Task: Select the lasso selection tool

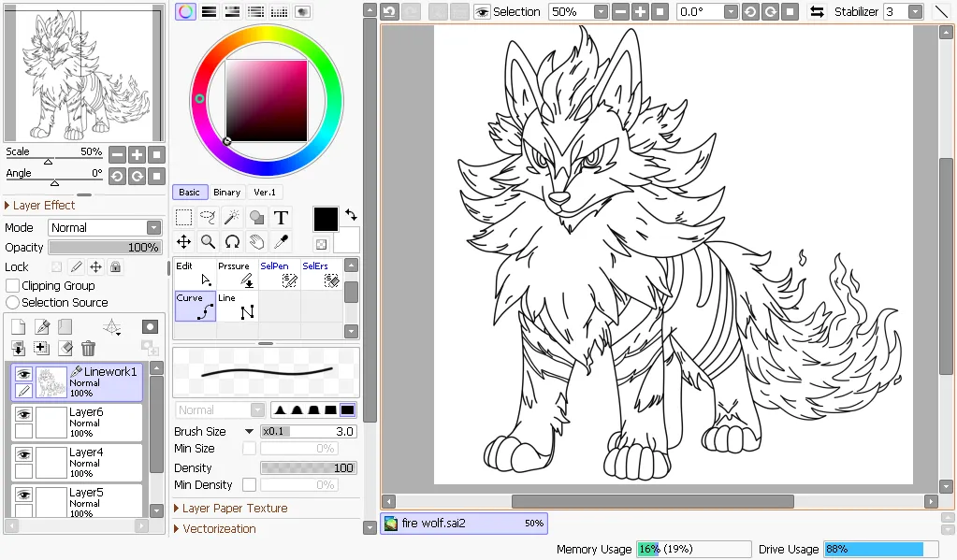Action: 208,217
